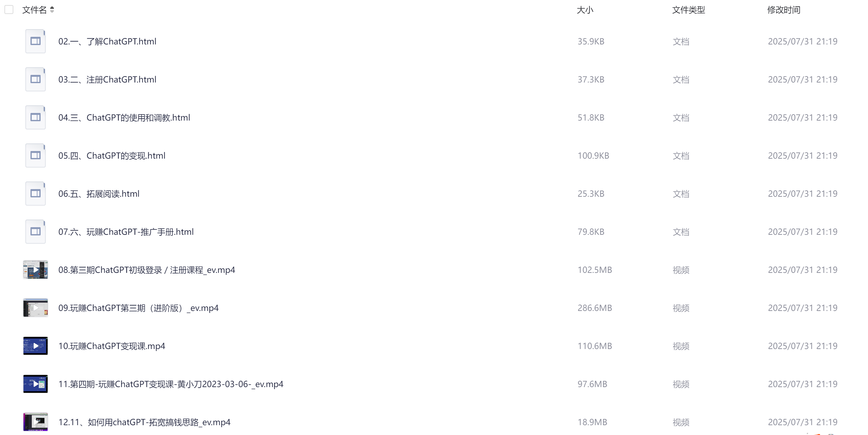Open file name 07.六、玩赚ChatGPT-推广手册.html
This screenshot has height=435, width=868.
coord(126,232)
